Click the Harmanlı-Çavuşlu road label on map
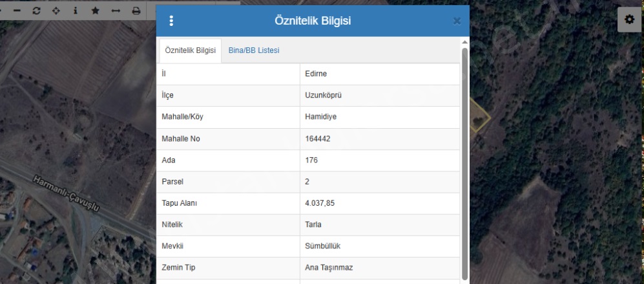 coord(66,193)
